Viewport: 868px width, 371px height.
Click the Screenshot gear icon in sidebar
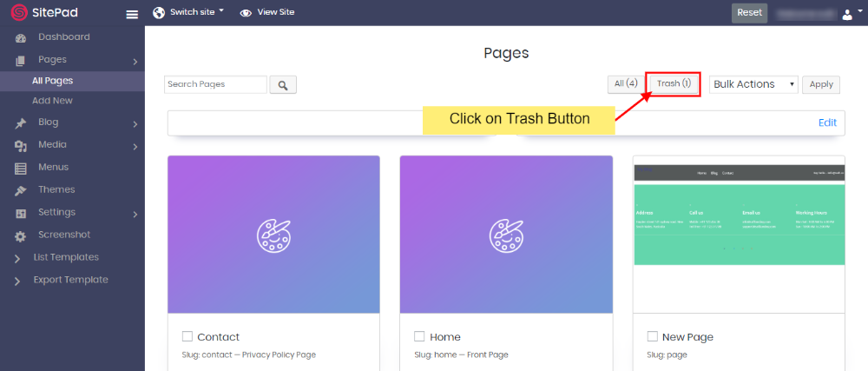coord(21,235)
